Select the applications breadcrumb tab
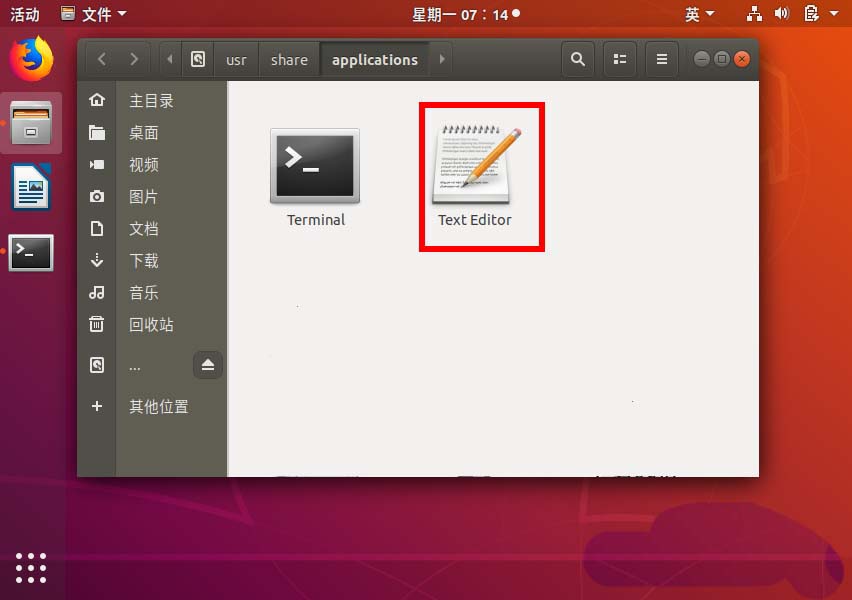The image size is (852, 600). point(374,60)
